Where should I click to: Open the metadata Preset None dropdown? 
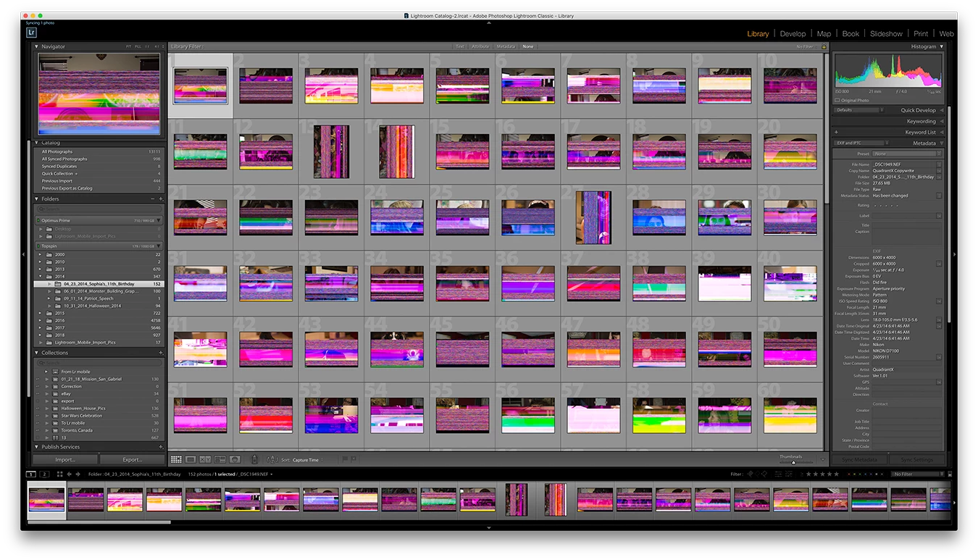(908, 154)
